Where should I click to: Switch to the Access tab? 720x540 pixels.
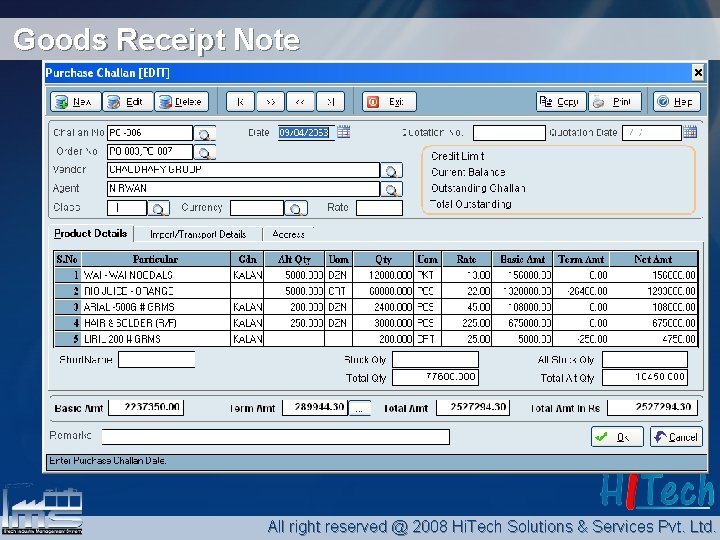pos(288,235)
